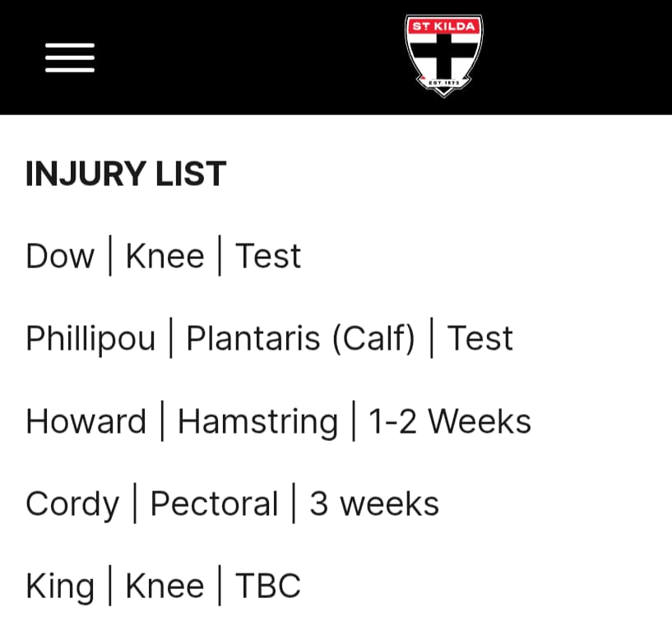Click Test status in Dow's row
Image resolution: width=672 pixels, height=640 pixels.
(268, 256)
